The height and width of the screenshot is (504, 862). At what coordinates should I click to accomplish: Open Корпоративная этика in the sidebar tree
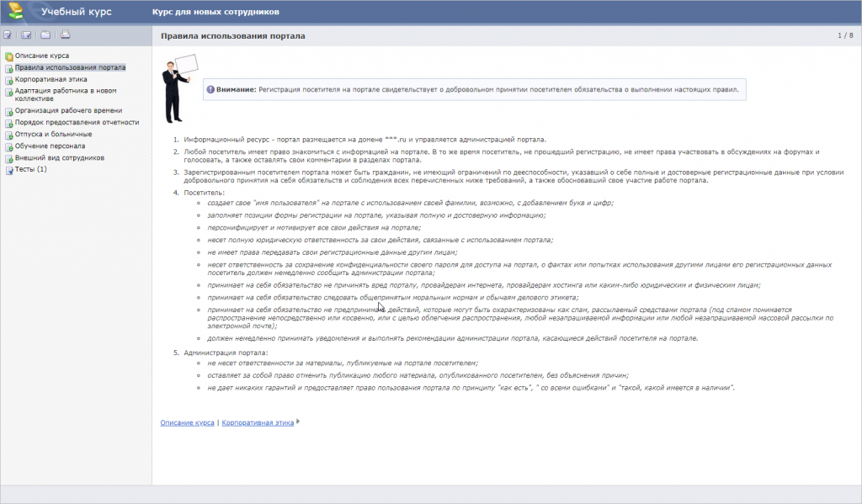point(51,79)
